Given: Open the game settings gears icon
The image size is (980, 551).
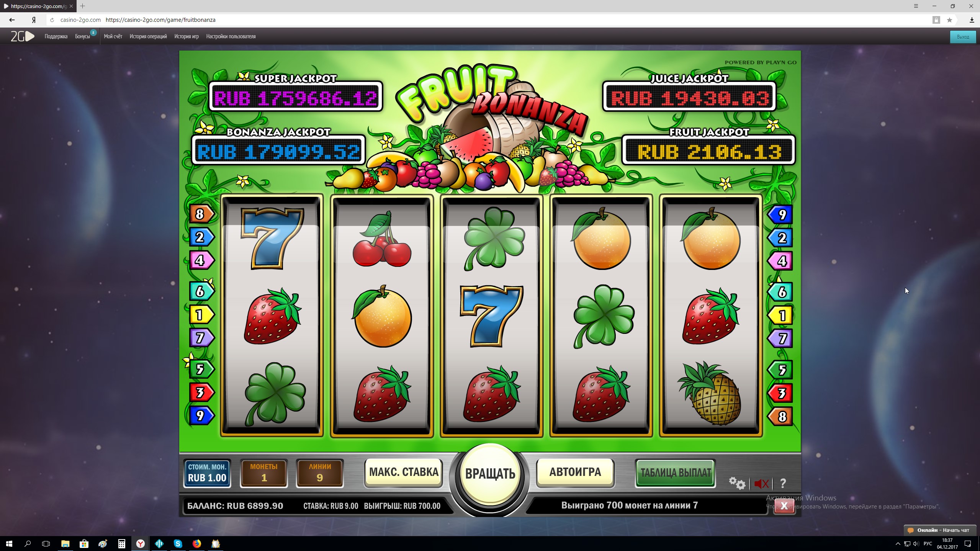Looking at the screenshot, I should [x=736, y=483].
